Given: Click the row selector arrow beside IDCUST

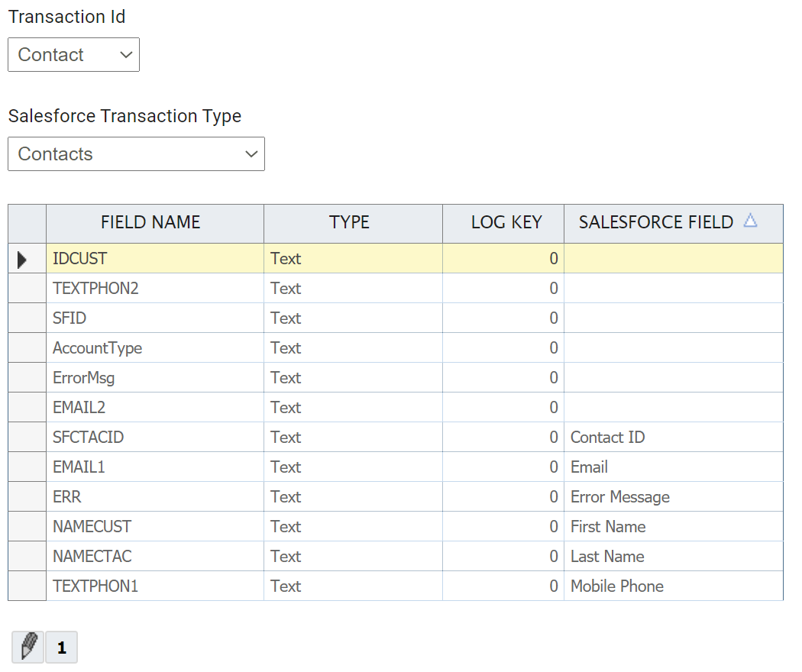Looking at the screenshot, I should click(x=22, y=259).
